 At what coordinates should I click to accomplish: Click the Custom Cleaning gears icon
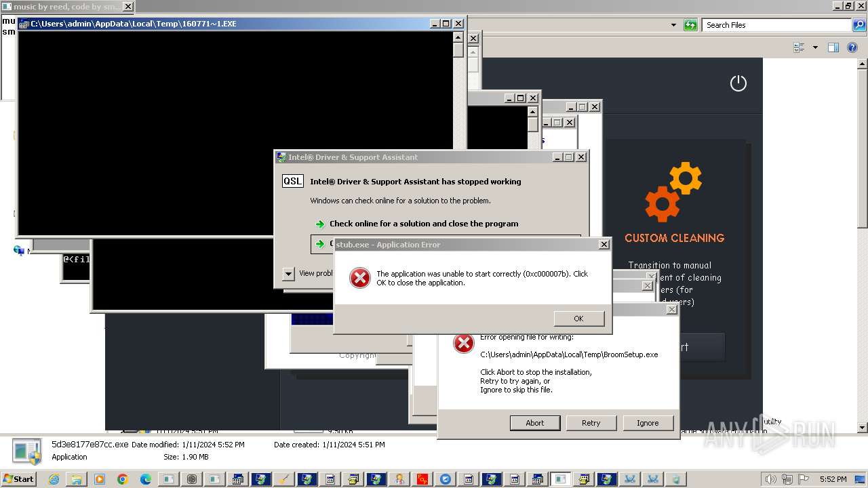673,192
